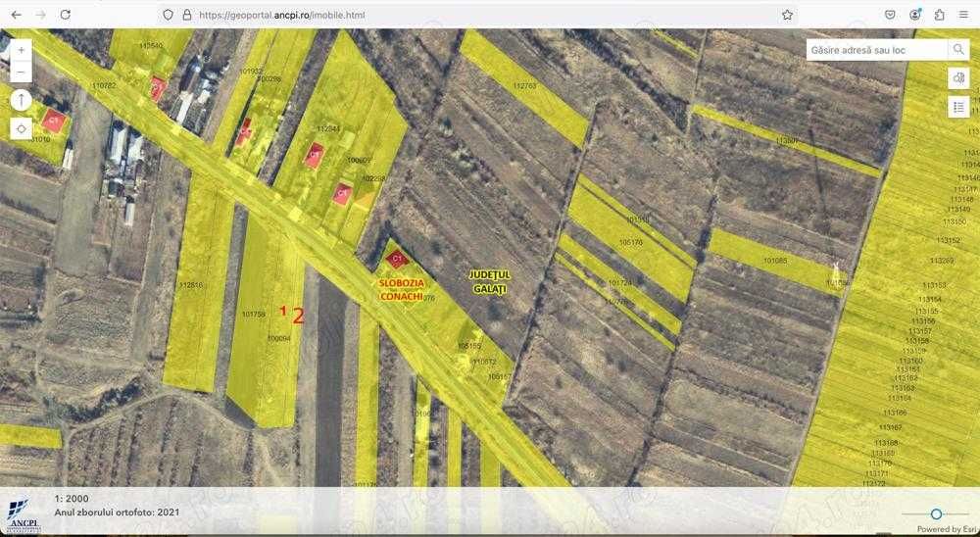Click the 'Găsire adresă sau loc' search box
Viewport: 980px width, 537px height.
click(877, 50)
